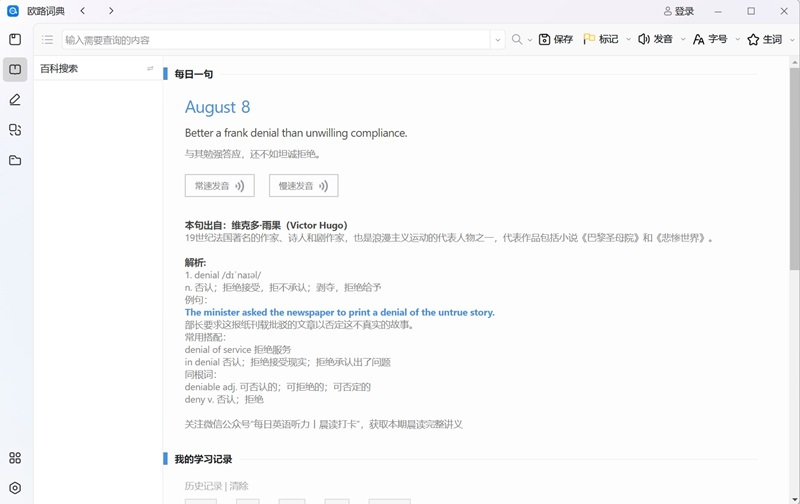Open settings gear at sidebar bottom
The width and height of the screenshot is (800, 504).
click(15, 488)
